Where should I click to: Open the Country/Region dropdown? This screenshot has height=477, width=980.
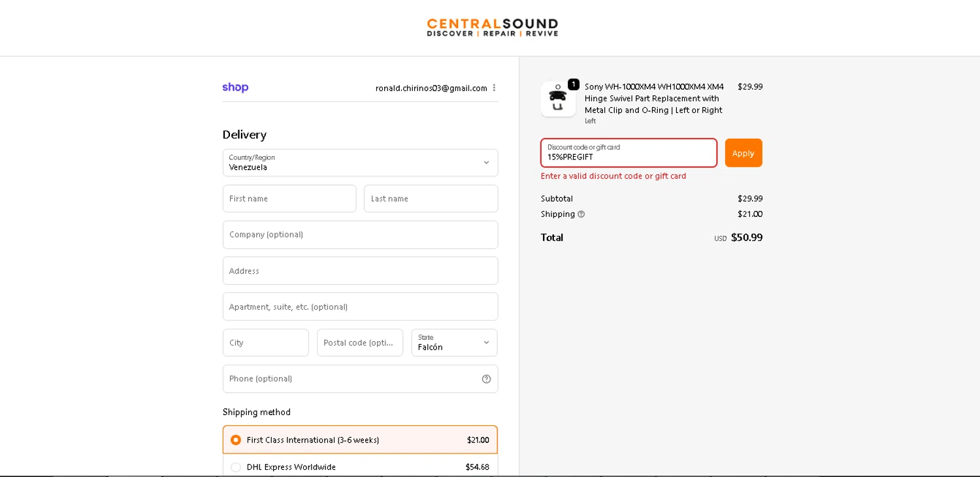[360, 163]
